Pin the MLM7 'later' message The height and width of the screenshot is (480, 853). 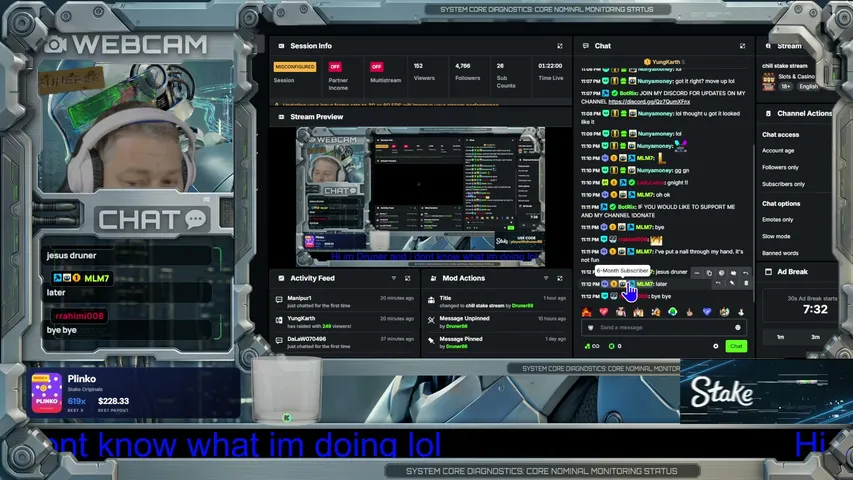[x=732, y=284]
